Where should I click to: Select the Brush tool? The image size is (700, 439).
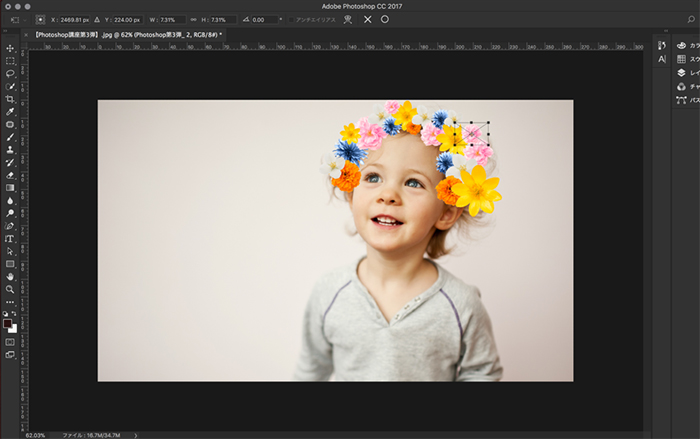(10, 137)
